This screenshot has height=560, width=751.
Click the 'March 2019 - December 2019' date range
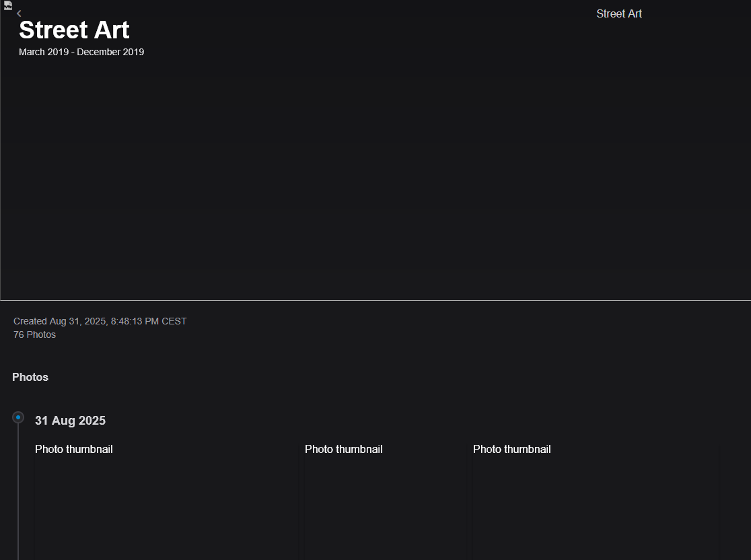(x=81, y=52)
